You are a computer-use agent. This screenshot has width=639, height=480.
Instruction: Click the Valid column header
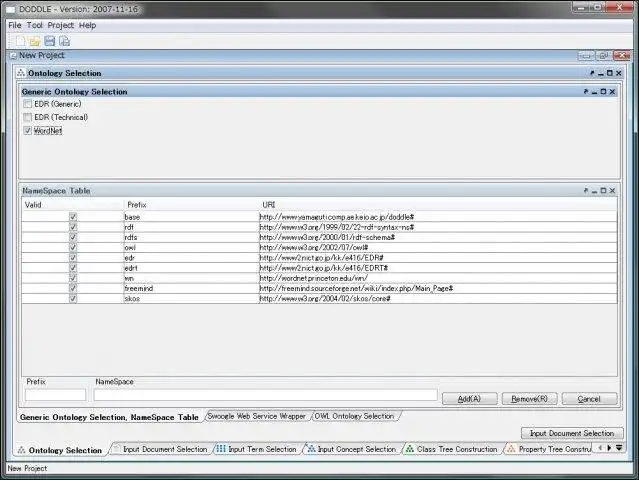pos(73,205)
